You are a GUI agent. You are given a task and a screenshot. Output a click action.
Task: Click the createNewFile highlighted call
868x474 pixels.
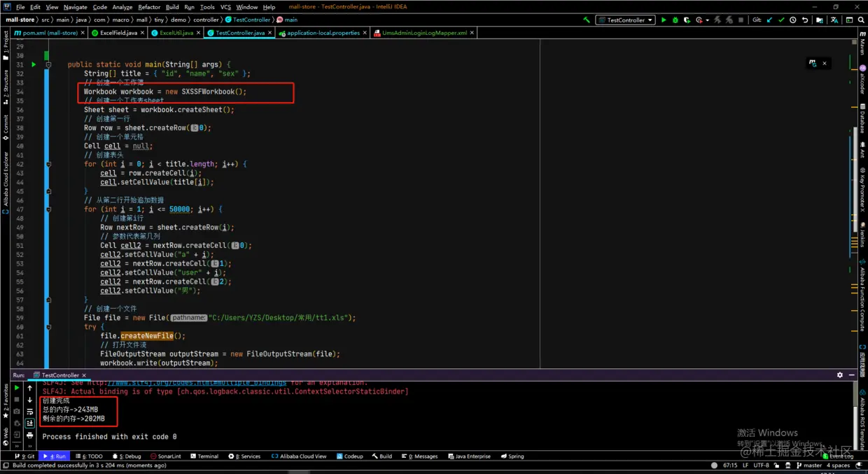[x=146, y=335]
